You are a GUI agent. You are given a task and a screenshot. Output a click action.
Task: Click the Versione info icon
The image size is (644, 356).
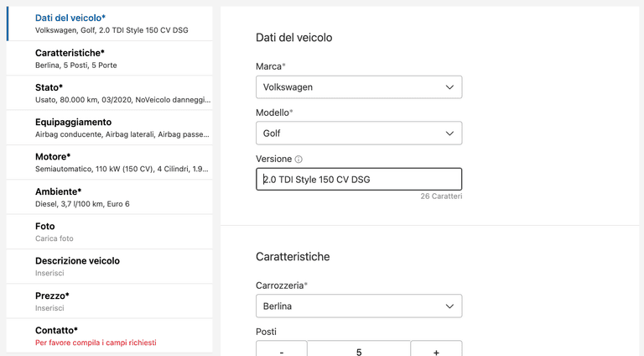click(299, 159)
